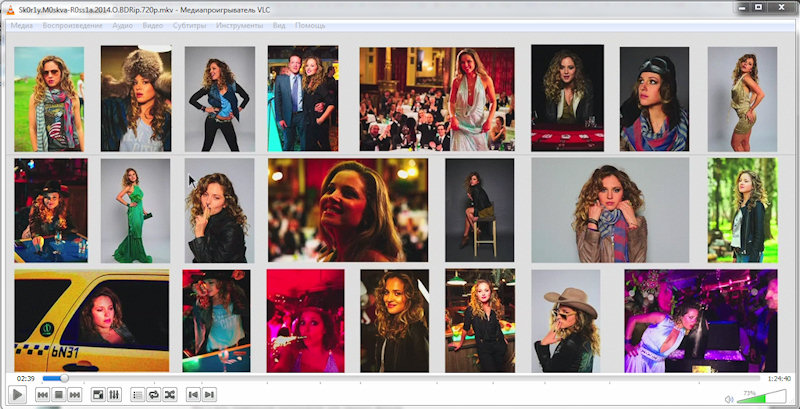Step to next chapter button
This screenshot has width=800, height=409.
tap(209, 395)
